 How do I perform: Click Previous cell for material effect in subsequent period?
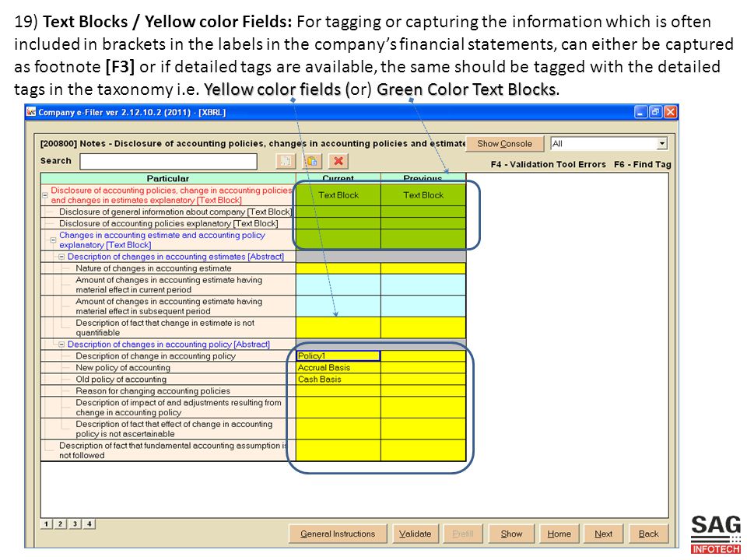click(x=423, y=306)
